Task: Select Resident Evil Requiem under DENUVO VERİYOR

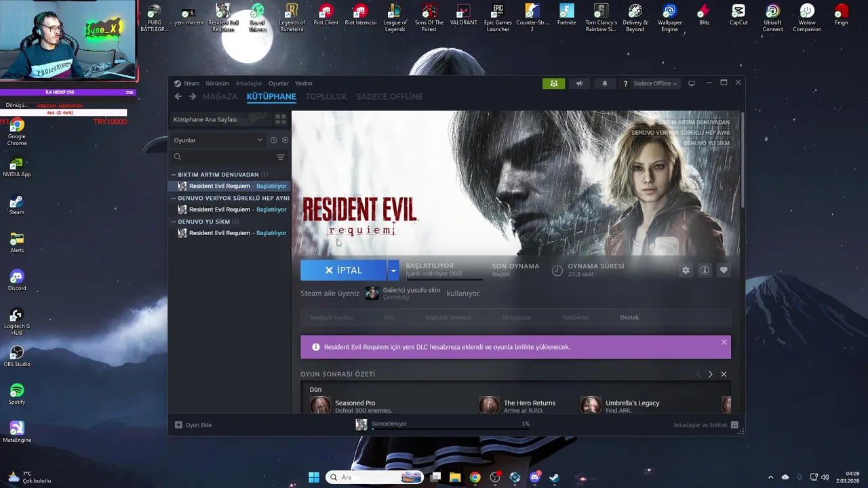Action: pyautogui.click(x=231, y=209)
